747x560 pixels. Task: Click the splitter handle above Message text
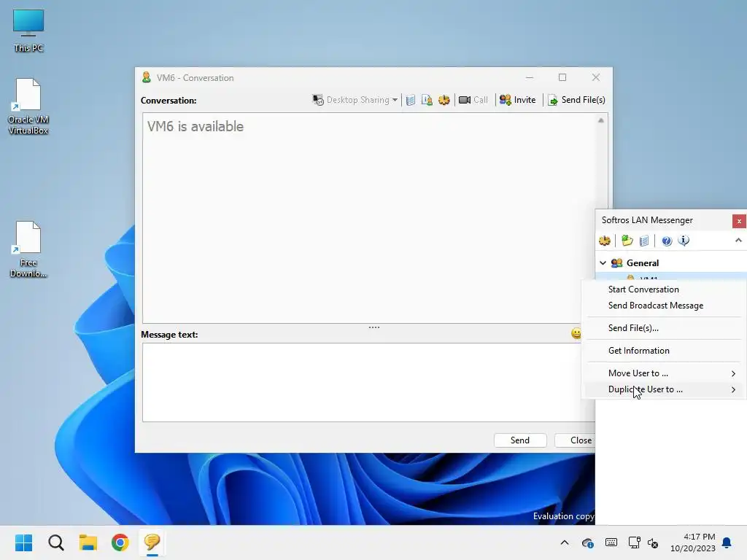click(374, 327)
